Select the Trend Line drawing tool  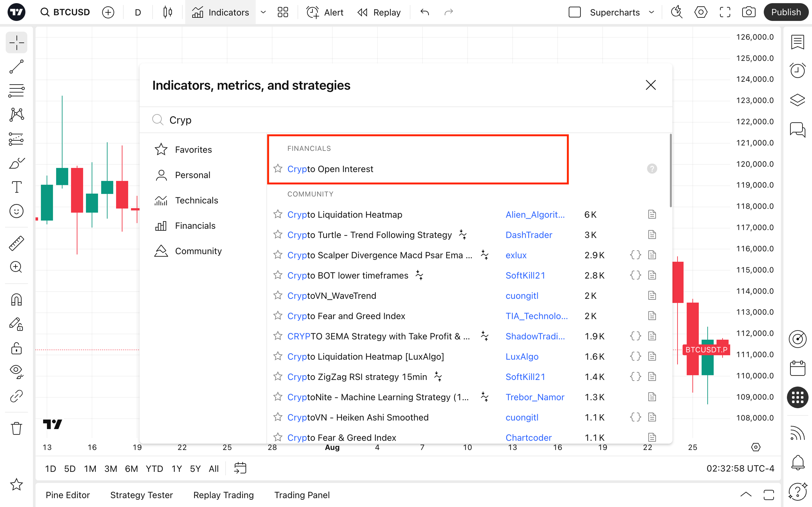point(16,67)
